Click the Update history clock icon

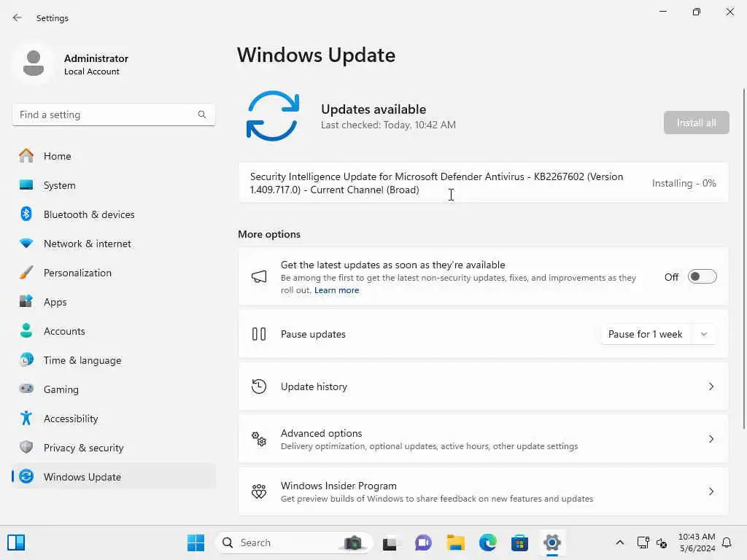[259, 386]
